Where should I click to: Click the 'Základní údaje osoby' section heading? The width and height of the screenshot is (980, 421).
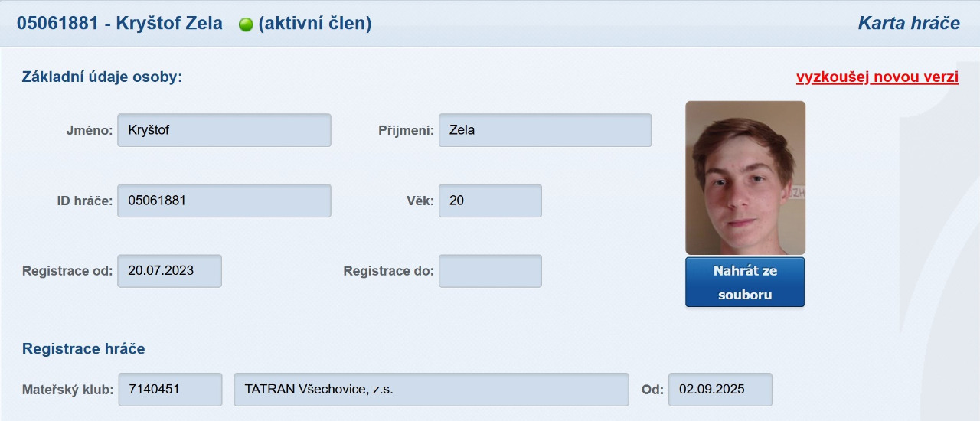point(102,77)
